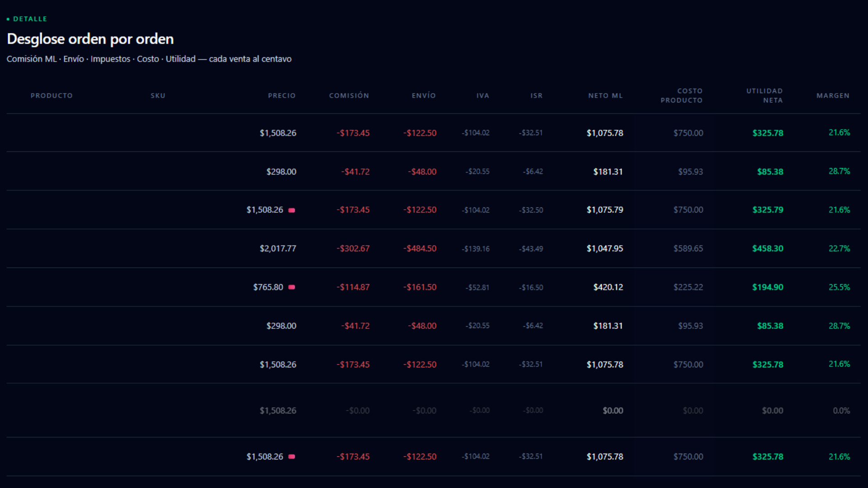Screen dimensions: 868x488
Task: Sort by the PRODUCTO column header
Action: 52,96
